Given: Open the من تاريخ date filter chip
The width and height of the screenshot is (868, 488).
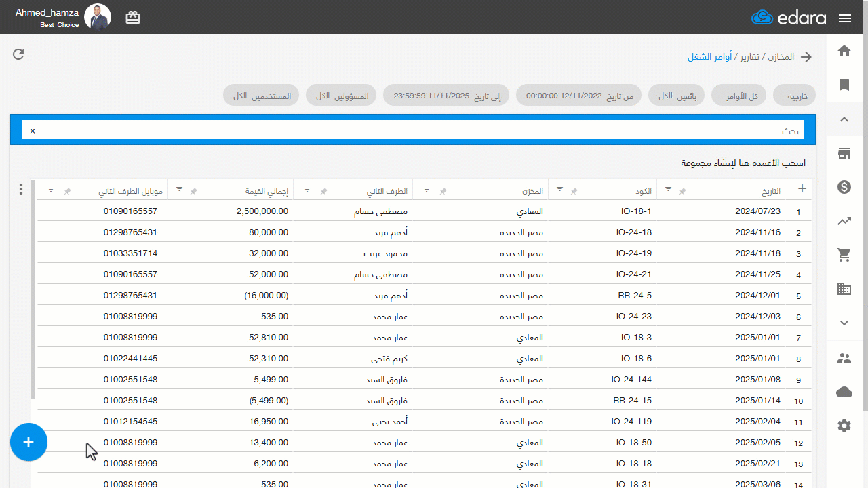Looking at the screenshot, I should (580, 96).
